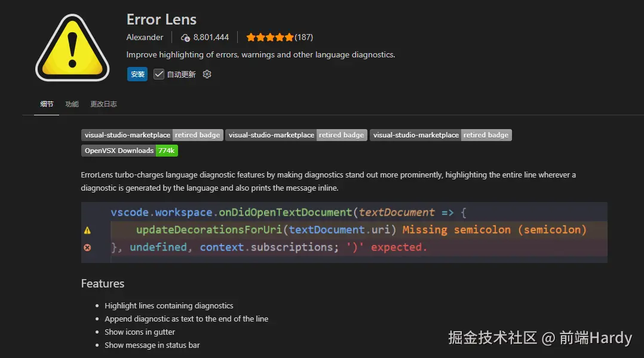Click the third visual-studio-marketplace retired badge
The height and width of the screenshot is (358, 644).
(x=441, y=135)
